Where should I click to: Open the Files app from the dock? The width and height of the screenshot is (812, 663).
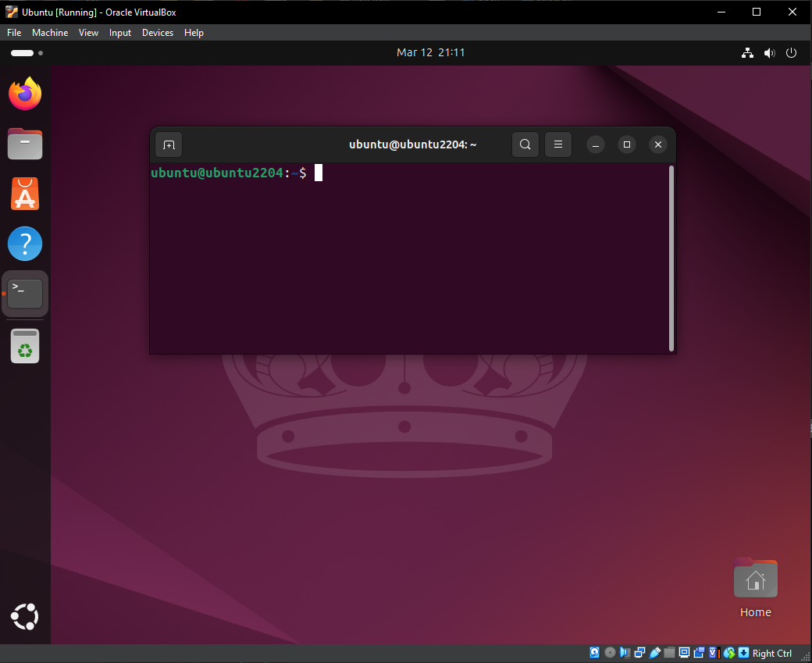(24, 144)
